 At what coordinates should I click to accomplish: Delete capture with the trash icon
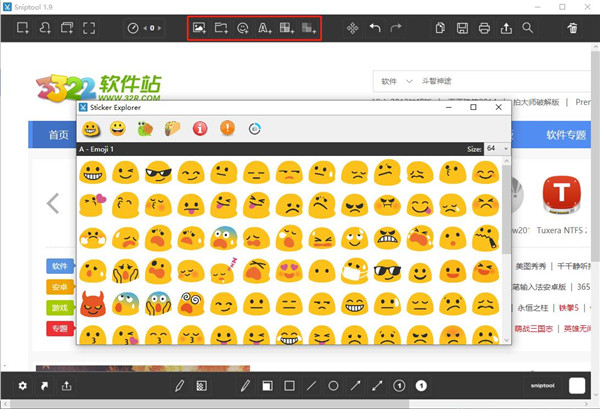572,29
